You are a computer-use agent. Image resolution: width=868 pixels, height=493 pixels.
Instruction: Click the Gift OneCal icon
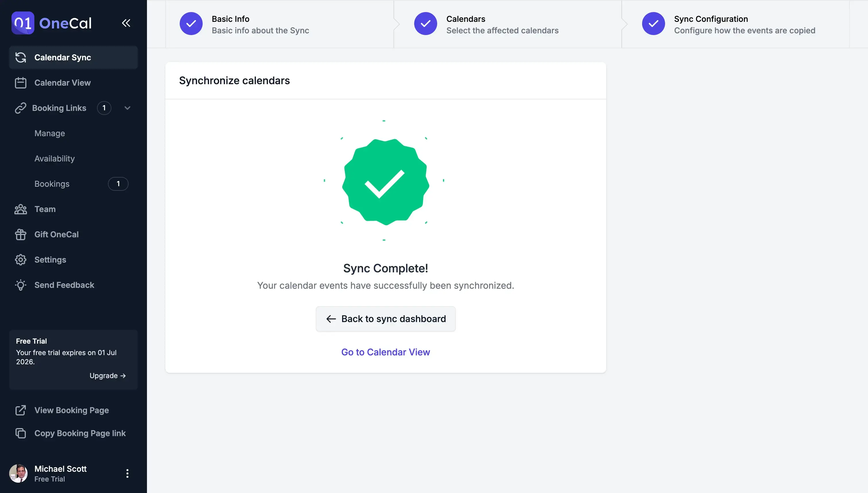coord(20,234)
